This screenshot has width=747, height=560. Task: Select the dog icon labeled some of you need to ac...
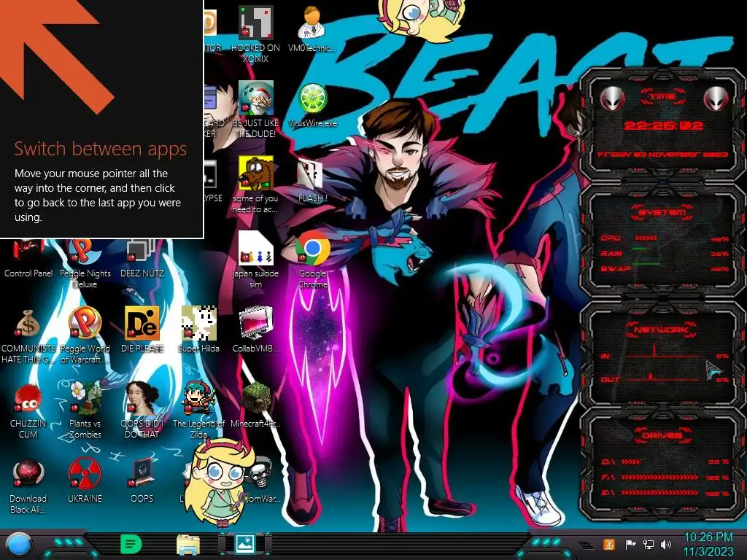[255, 184]
